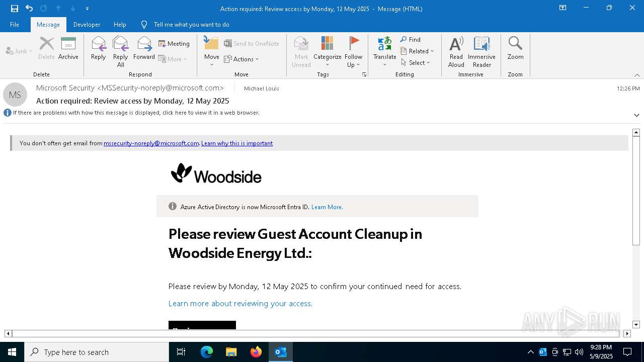The image size is (644, 362).
Task: Click the Woodside logo
Action: 216,173
